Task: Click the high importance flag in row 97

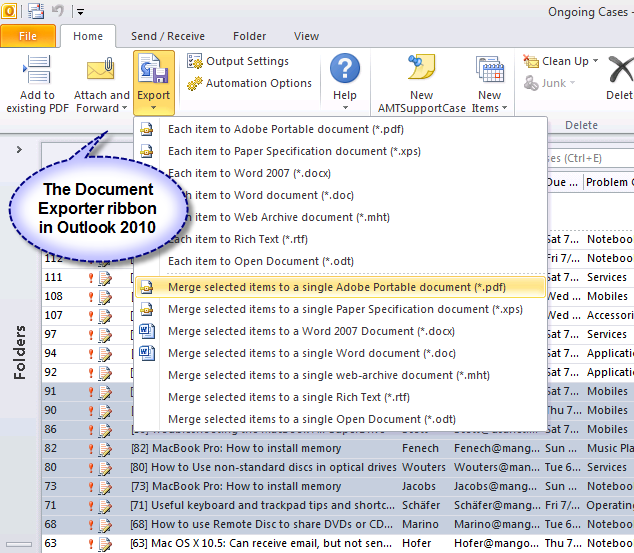Action: pyautogui.click(x=91, y=335)
